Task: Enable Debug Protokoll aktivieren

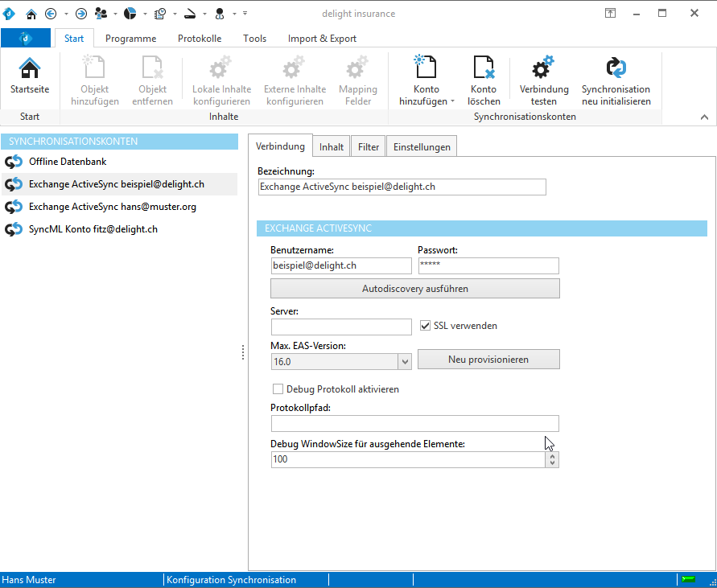Action: (278, 389)
